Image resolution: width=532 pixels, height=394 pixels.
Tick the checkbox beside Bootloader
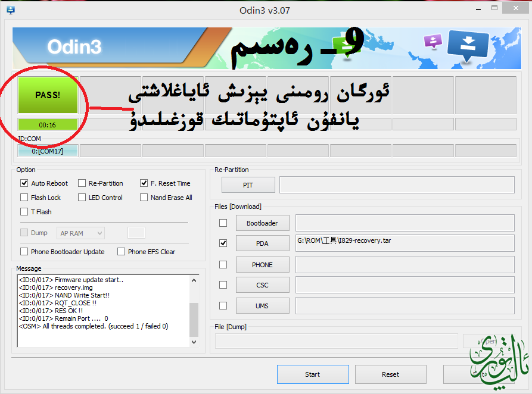(x=223, y=223)
